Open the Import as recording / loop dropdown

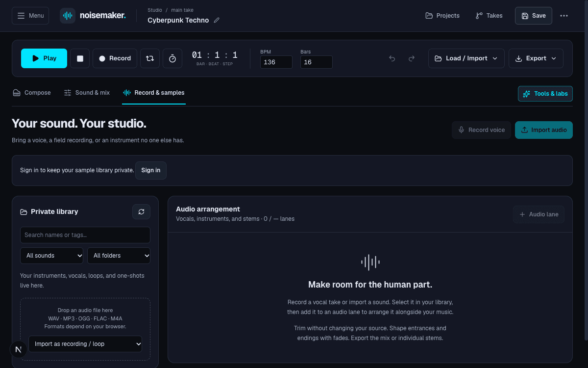[x=85, y=344]
